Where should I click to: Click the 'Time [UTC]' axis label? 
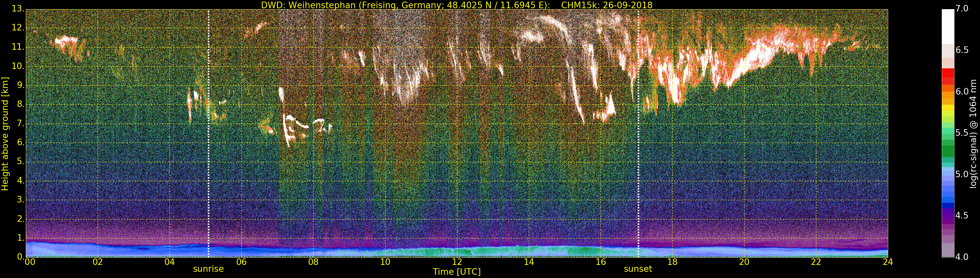pyautogui.click(x=457, y=272)
